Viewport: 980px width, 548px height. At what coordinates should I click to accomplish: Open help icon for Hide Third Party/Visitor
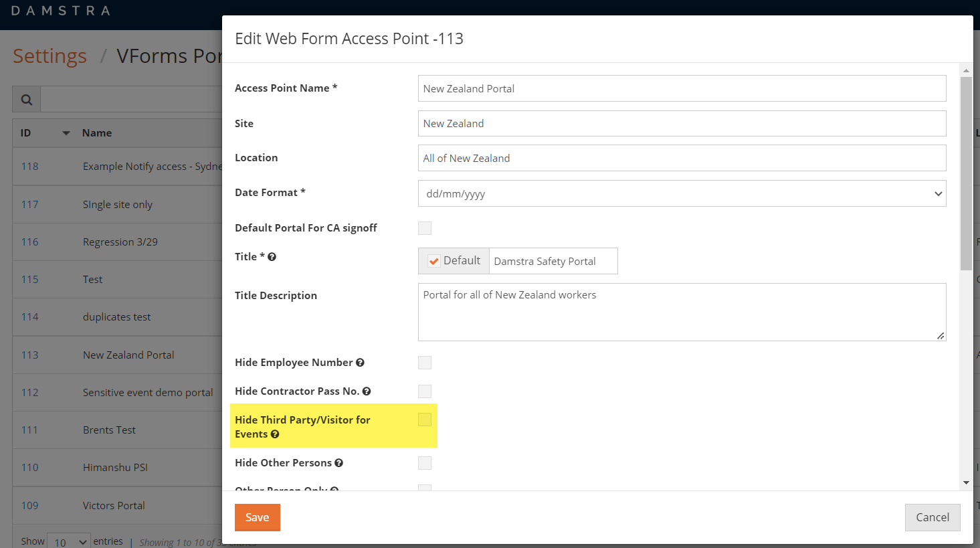(275, 434)
